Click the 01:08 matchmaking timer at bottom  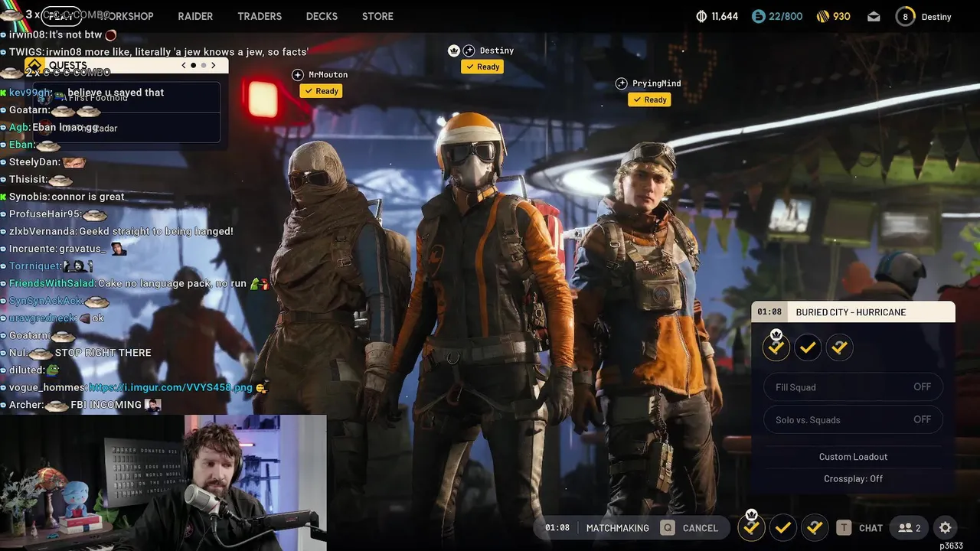(557, 528)
